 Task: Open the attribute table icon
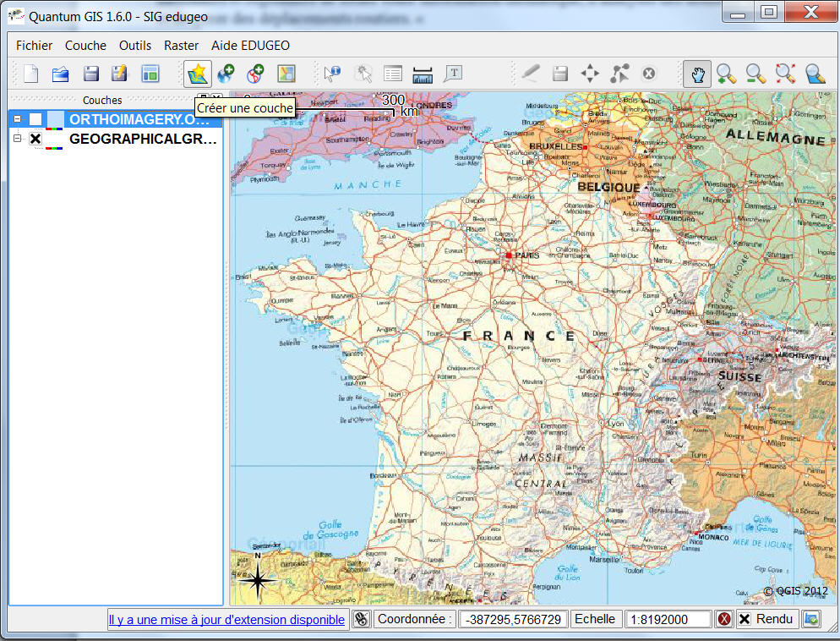coord(392,74)
